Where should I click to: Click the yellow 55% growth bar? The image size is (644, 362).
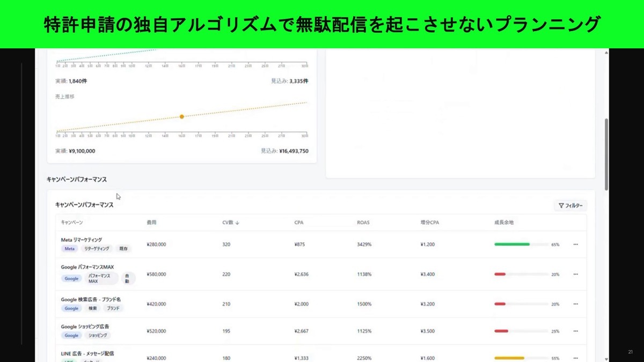[509, 358]
